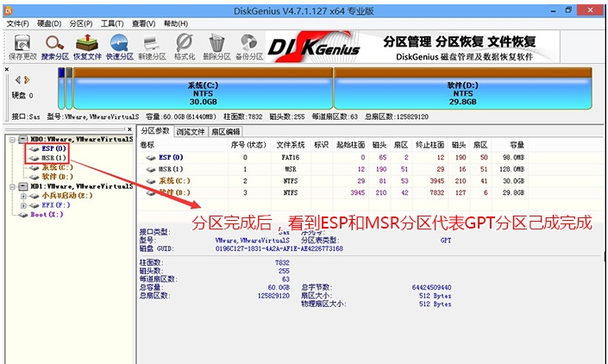Launch the 恢复文件 file recovery tool

(87, 47)
